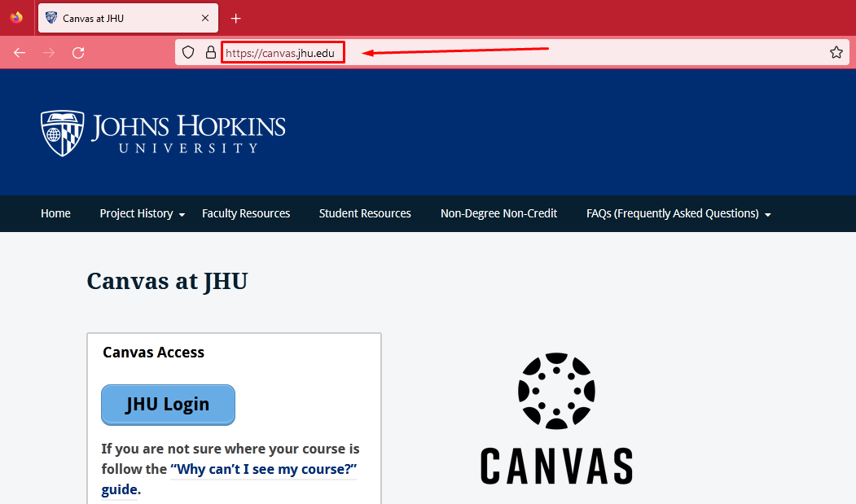This screenshot has width=856, height=504.
Task: Open the Home menu item
Action: 55,213
